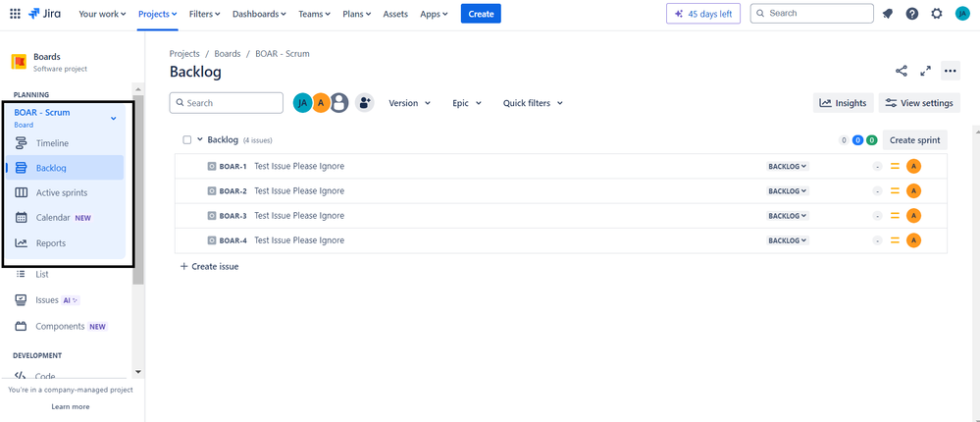Click the sidebar scroll down arrow
The height and width of the screenshot is (422, 980).
click(x=138, y=372)
